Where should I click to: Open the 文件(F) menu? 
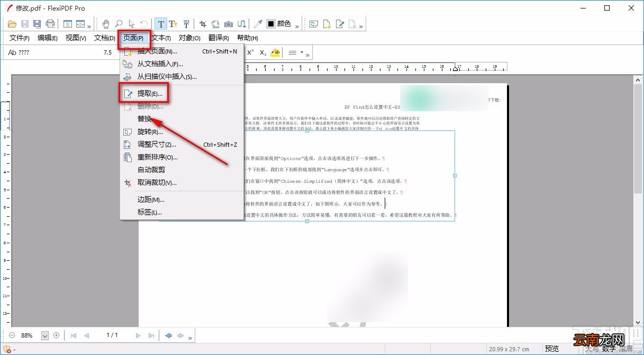coord(20,38)
